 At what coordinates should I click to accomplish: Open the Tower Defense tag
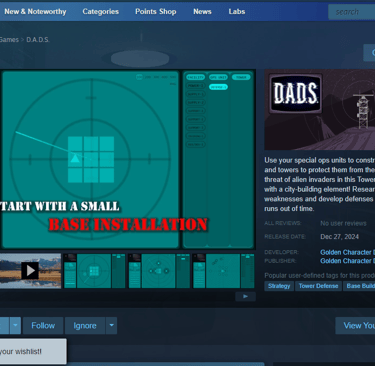pyautogui.click(x=318, y=286)
